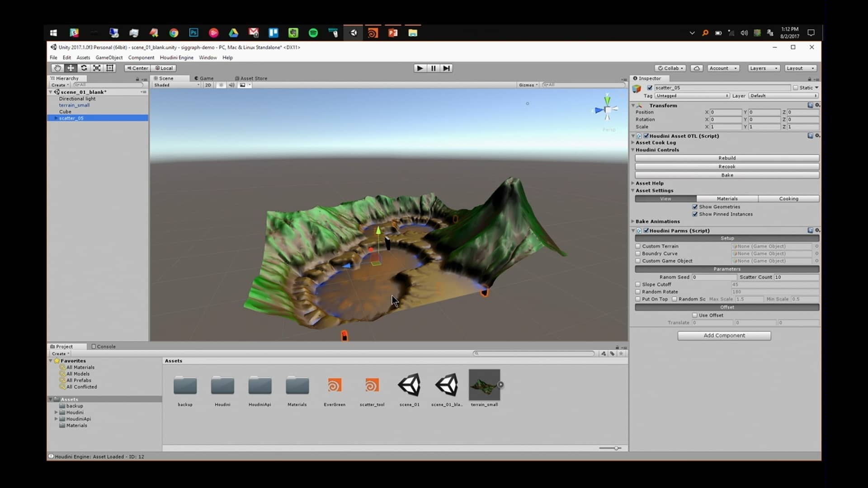Select the Move tool in the toolbar
The height and width of the screenshot is (488, 868).
pyautogui.click(x=71, y=68)
